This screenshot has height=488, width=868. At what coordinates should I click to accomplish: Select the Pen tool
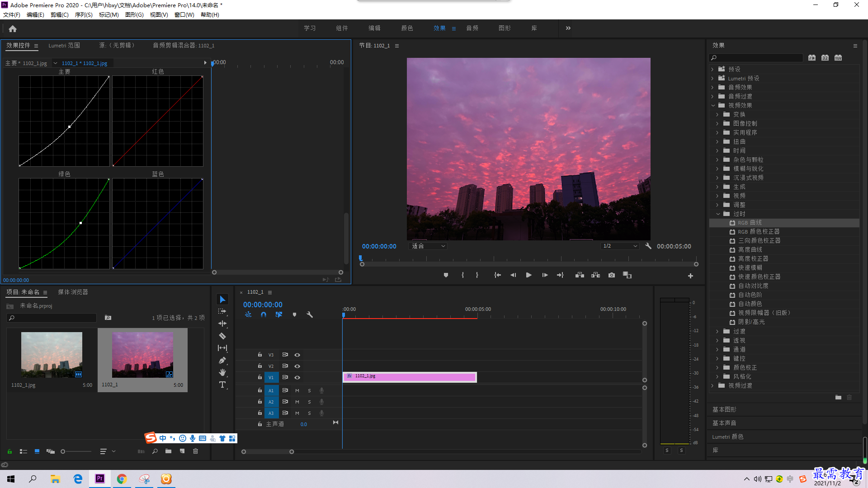[222, 360]
